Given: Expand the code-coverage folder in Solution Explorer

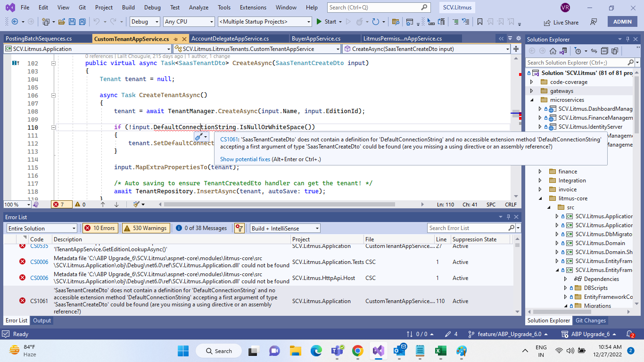Looking at the screenshot, I should tap(532, 82).
